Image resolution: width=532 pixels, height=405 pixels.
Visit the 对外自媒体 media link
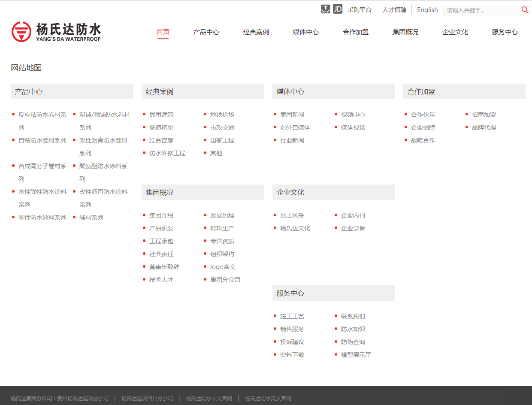pos(295,127)
